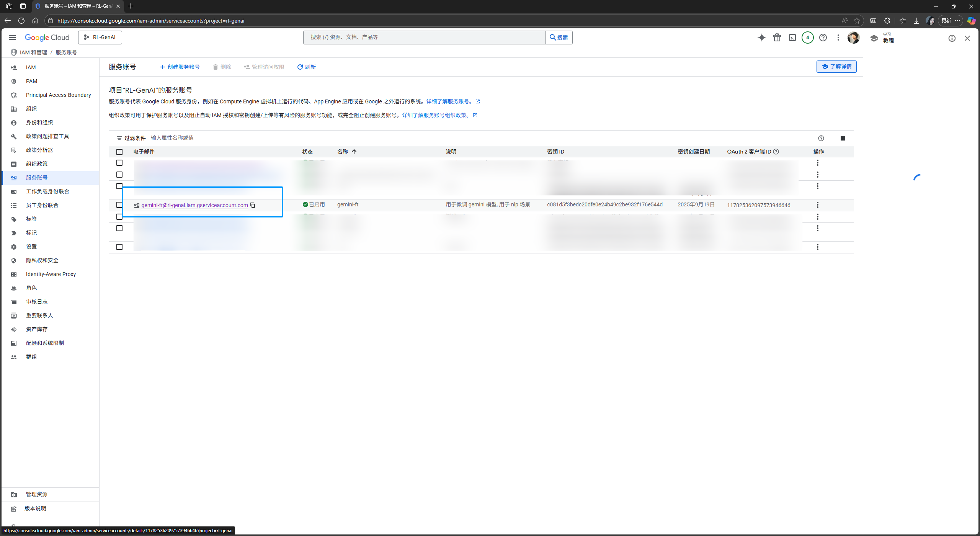
Task: Tick the second row checkbox
Action: [119, 175]
